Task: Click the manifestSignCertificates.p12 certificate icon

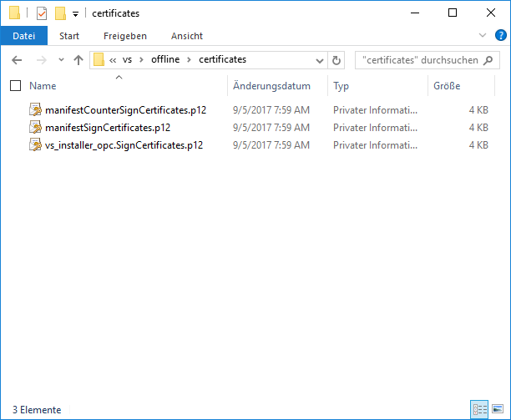Action: pyautogui.click(x=35, y=127)
